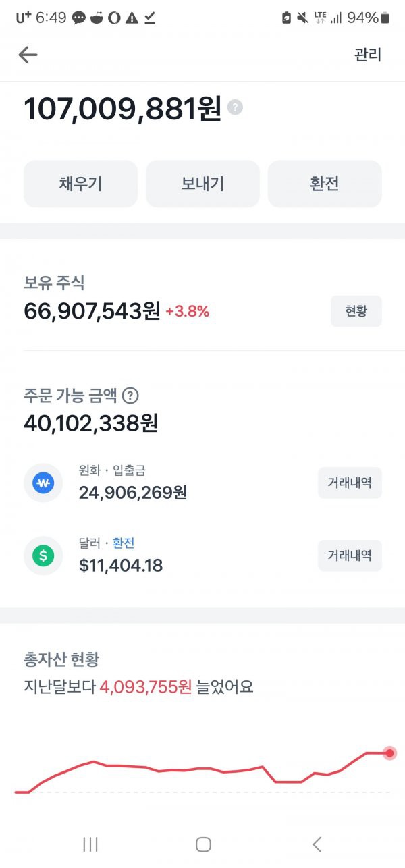This screenshot has height=868, width=405.
Task: Open the 관리 menu
Action: point(368,55)
